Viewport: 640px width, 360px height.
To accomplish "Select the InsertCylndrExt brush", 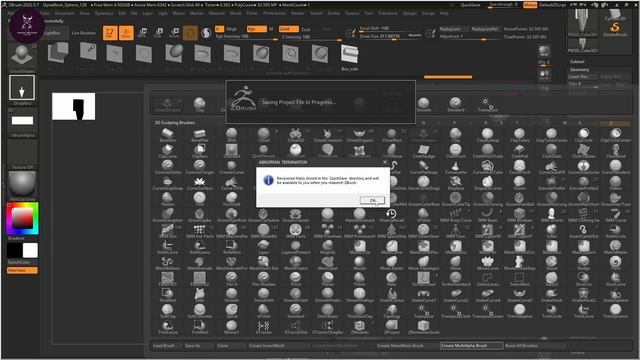I will [583, 231].
